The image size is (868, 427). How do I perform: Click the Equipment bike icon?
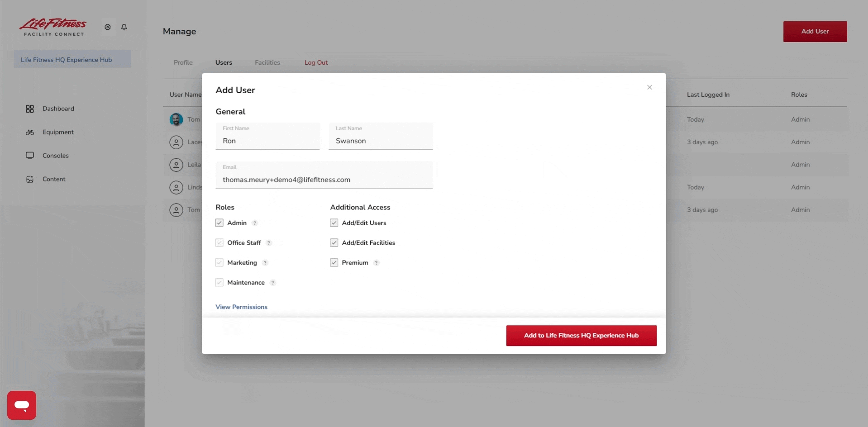click(x=30, y=133)
